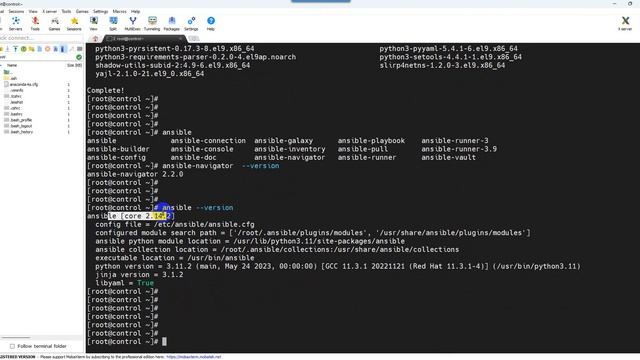Click the SFTP download arrow icon
This screenshot has height=360, width=640.
7,49
